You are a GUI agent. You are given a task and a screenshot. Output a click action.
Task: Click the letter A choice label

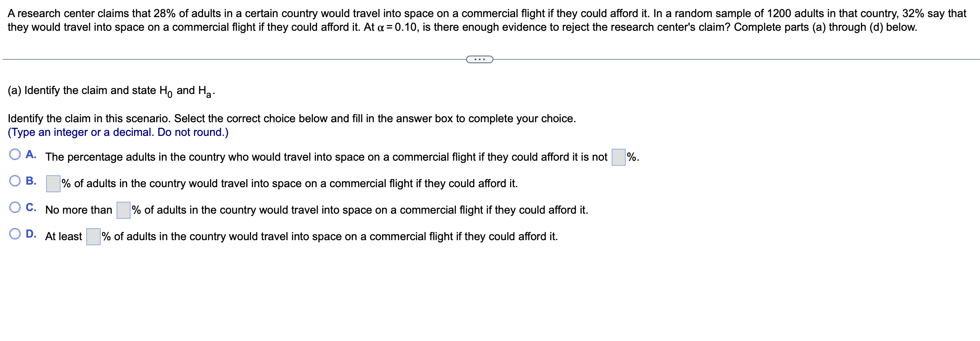(31, 155)
